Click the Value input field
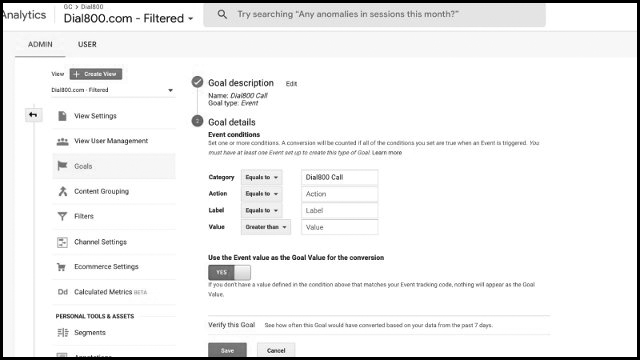This screenshot has width=640, height=360. pyautogui.click(x=340, y=227)
